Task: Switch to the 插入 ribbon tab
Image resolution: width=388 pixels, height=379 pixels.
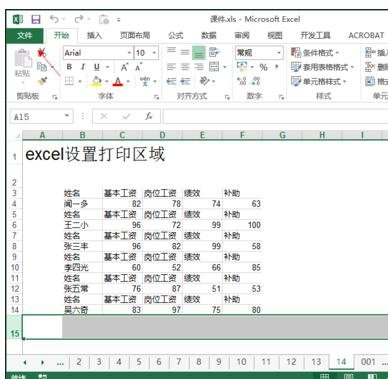Action: pos(94,36)
